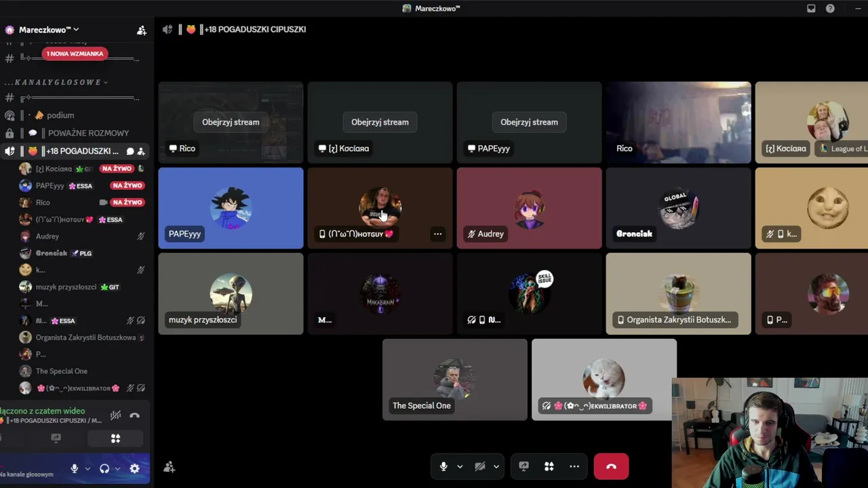The height and width of the screenshot is (488, 868).
Task: Open microphone options arrow in call control bar
Action: coord(460,466)
